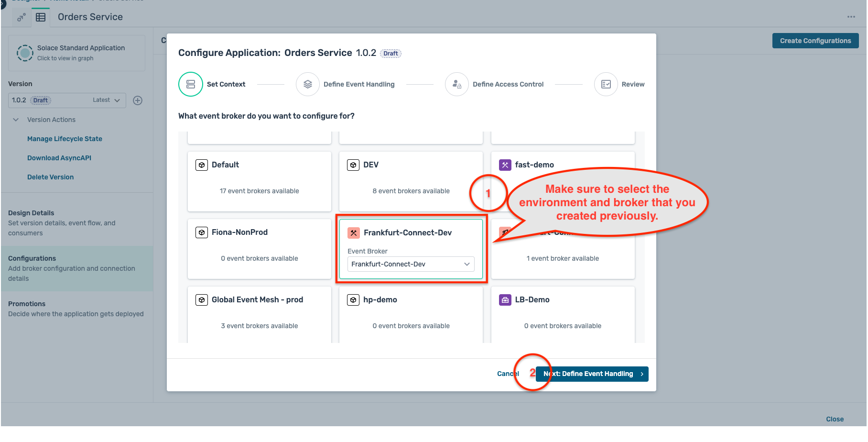Click the graph view icon beside Orders Service
This screenshot has height=442, width=868.
click(x=21, y=17)
